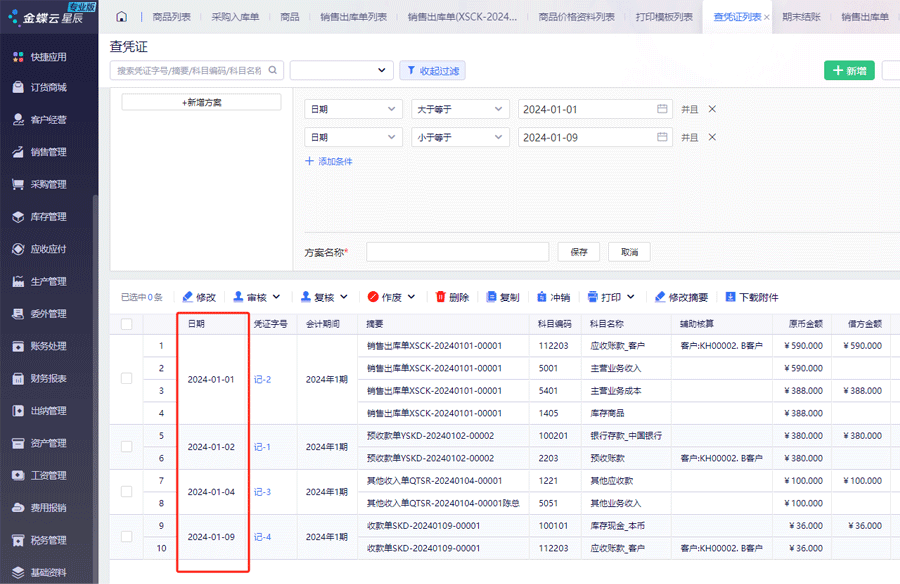
Task: Switch to 商品列表 tab
Action: click(171, 17)
